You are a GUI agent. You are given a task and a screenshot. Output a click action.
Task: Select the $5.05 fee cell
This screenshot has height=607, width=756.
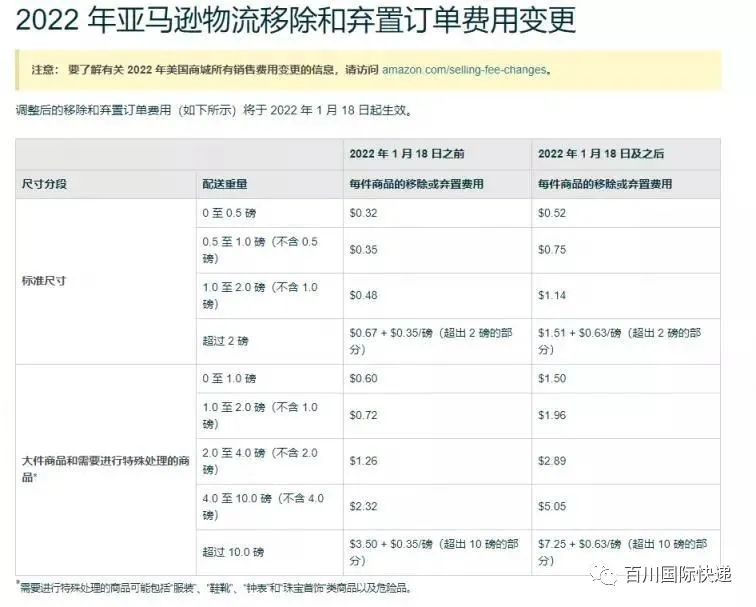click(x=552, y=507)
